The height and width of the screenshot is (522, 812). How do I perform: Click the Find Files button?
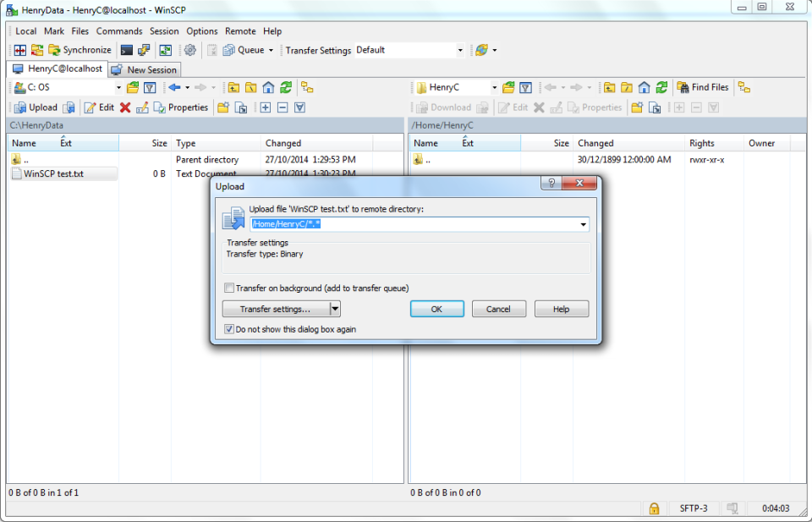click(703, 87)
